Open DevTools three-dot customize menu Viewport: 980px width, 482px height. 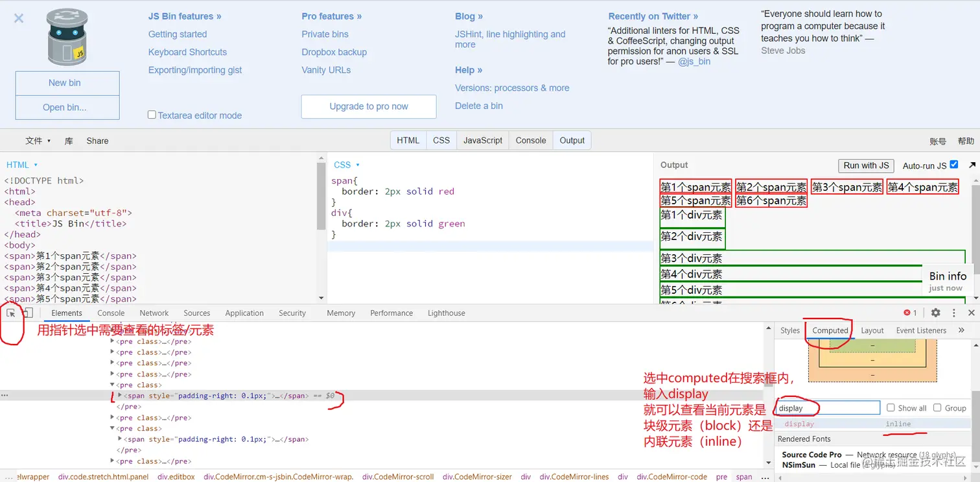[953, 313]
